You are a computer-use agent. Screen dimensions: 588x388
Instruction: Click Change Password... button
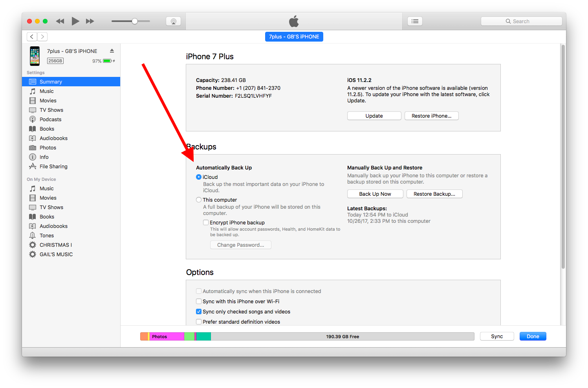tap(240, 245)
